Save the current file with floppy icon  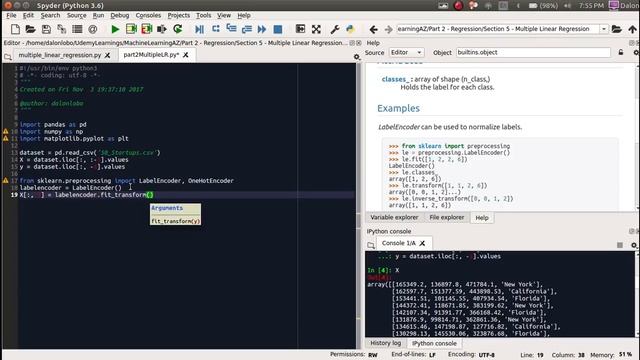(x=46, y=29)
